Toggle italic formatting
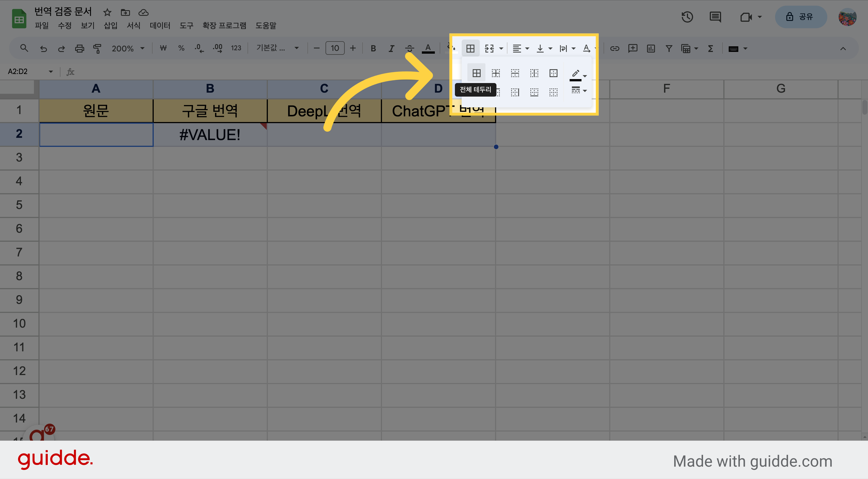The width and height of the screenshot is (868, 479). point(391,49)
